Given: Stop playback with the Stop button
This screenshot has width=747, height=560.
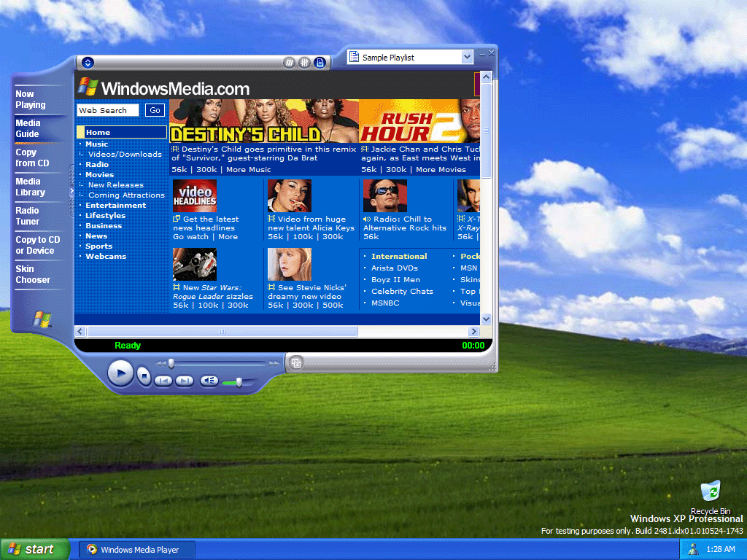Looking at the screenshot, I should pyautogui.click(x=144, y=376).
